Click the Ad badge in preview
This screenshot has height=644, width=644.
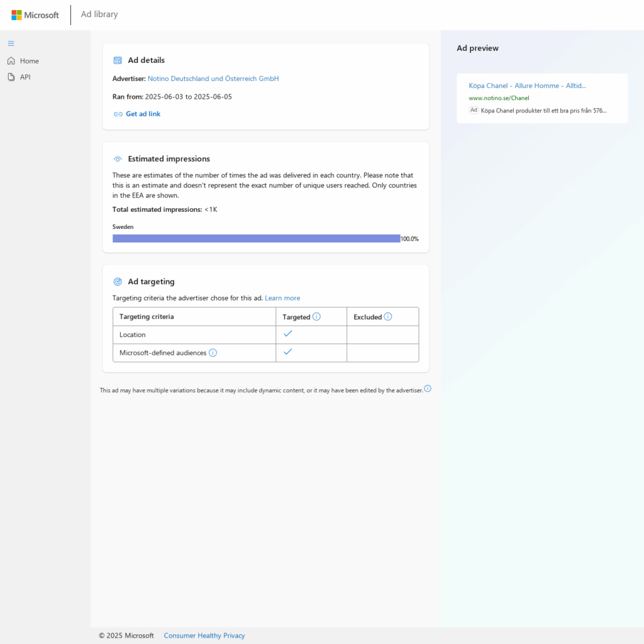pos(474,110)
